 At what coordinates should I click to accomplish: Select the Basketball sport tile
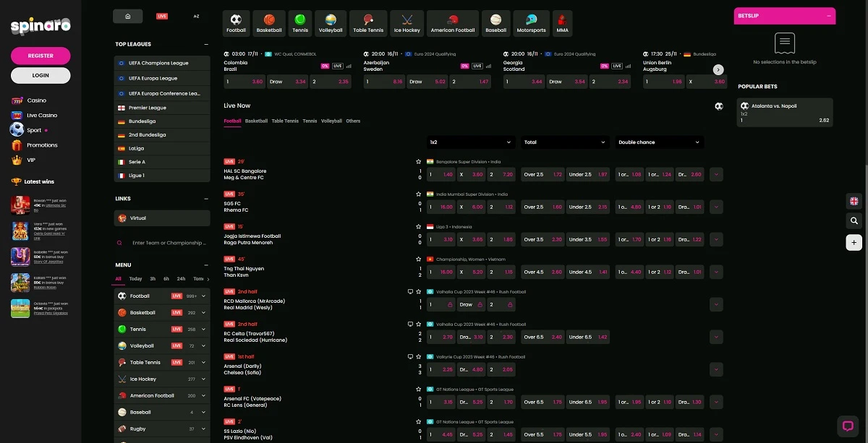coord(269,23)
